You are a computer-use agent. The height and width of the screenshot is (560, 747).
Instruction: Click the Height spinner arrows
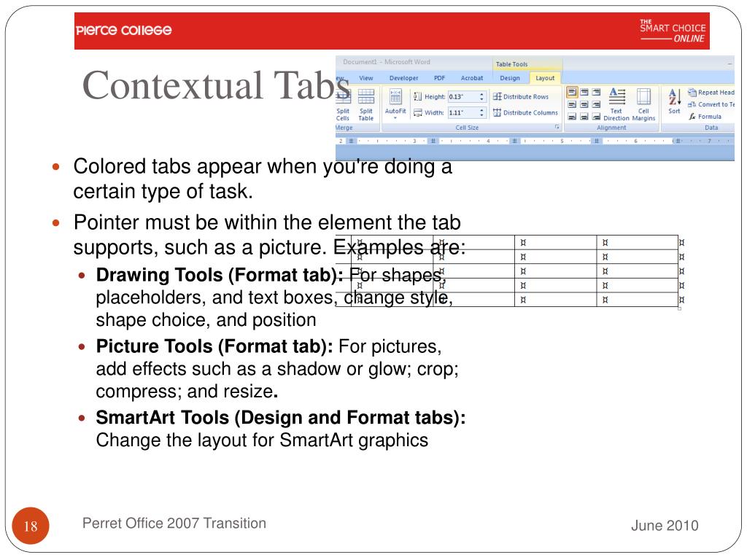pyautogui.click(x=481, y=97)
